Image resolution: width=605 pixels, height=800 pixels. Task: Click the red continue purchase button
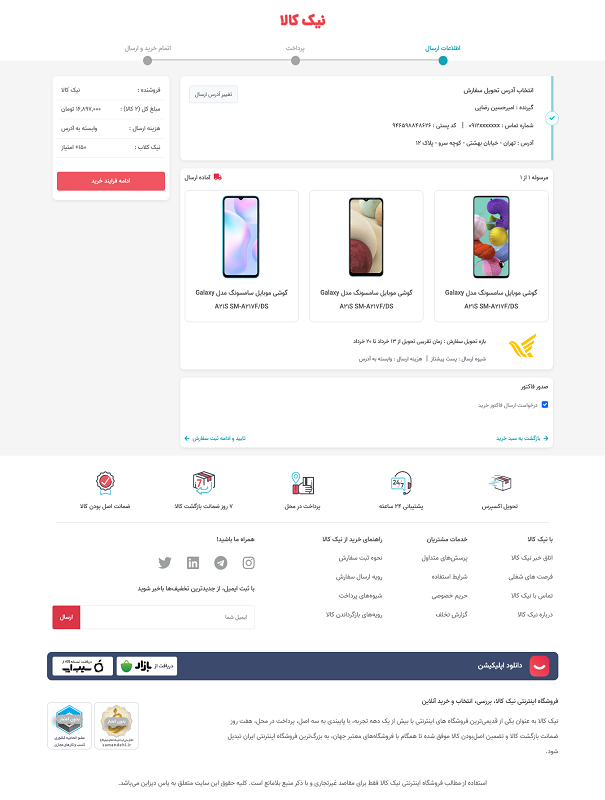click(x=111, y=181)
